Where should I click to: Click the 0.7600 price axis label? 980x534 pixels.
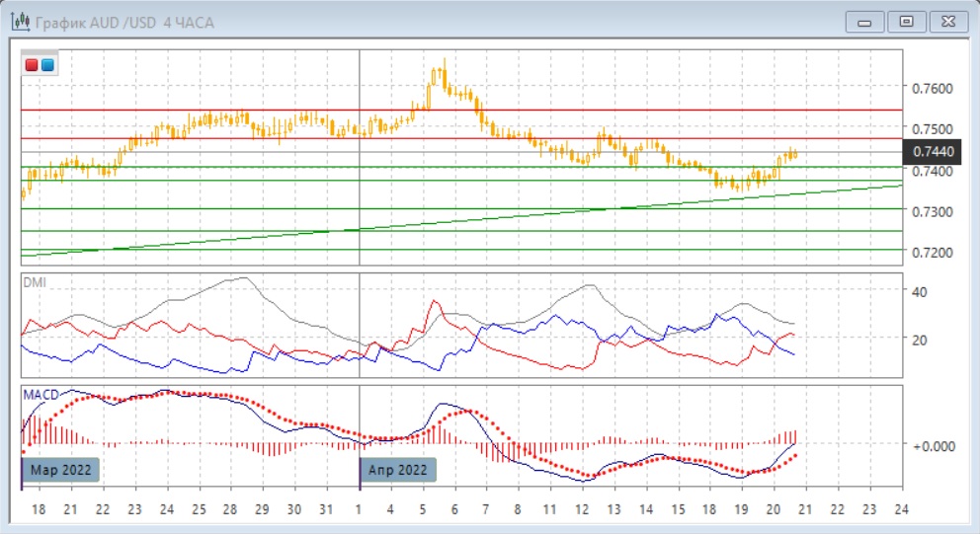(933, 89)
